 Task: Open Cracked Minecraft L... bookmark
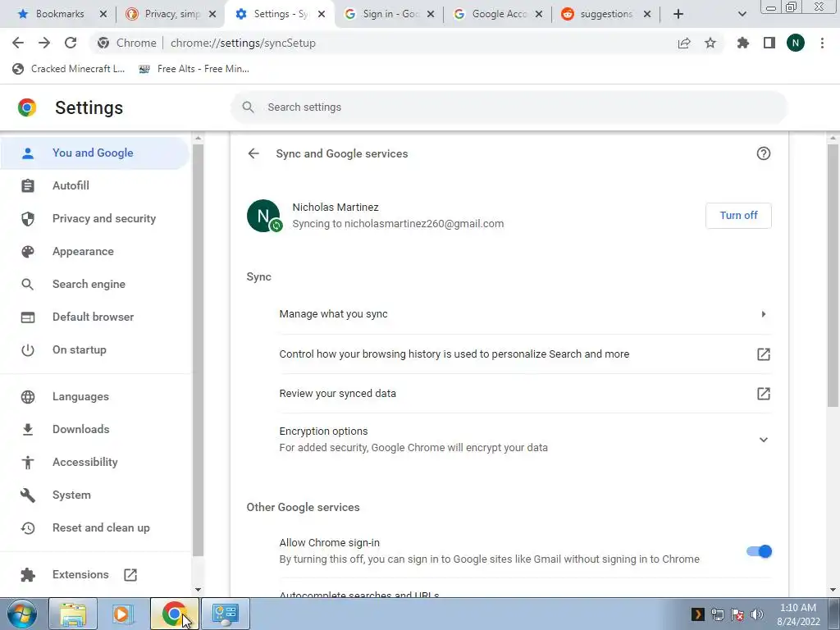click(x=69, y=69)
